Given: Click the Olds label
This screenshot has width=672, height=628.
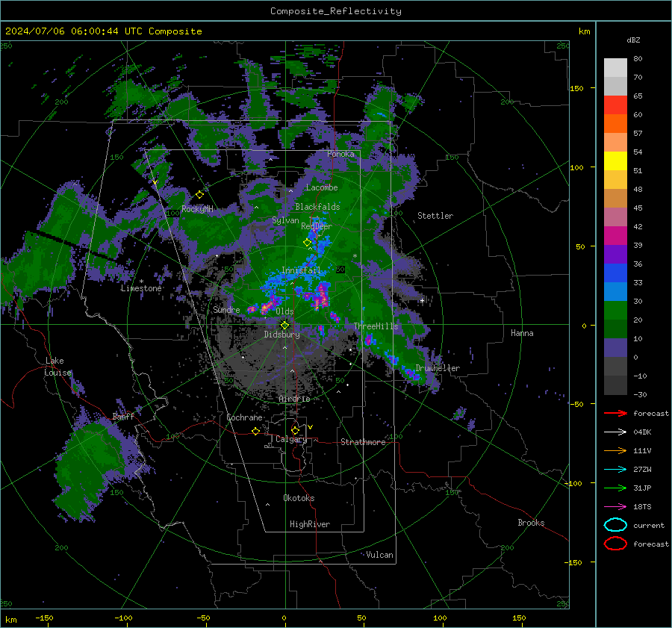Looking at the screenshot, I should [x=284, y=311].
